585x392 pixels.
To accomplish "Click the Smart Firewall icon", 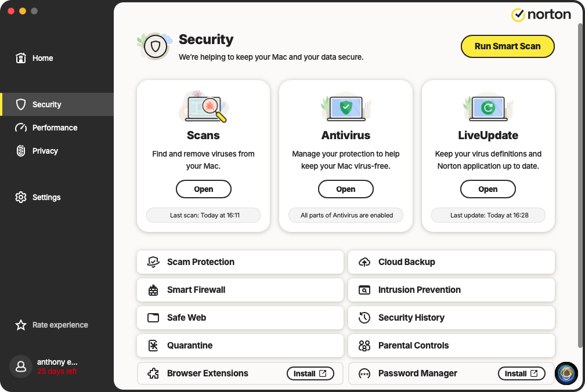I will pyautogui.click(x=153, y=290).
